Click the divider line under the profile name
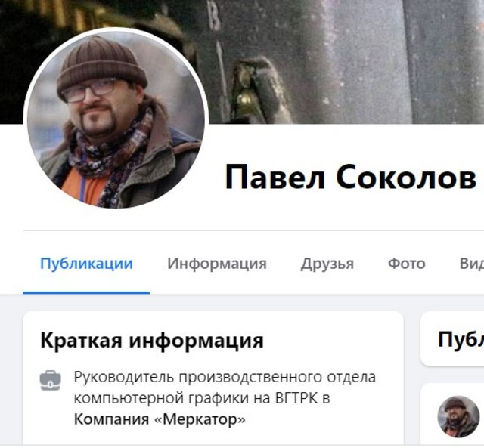This screenshot has width=484, height=448. coord(253,230)
